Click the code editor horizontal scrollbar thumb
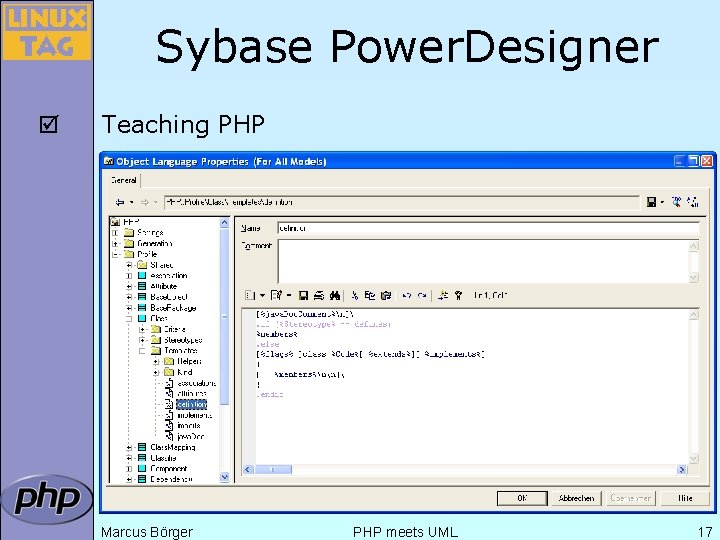Image resolution: width=720 pixels, height=540 pixels. coord(273,469)
